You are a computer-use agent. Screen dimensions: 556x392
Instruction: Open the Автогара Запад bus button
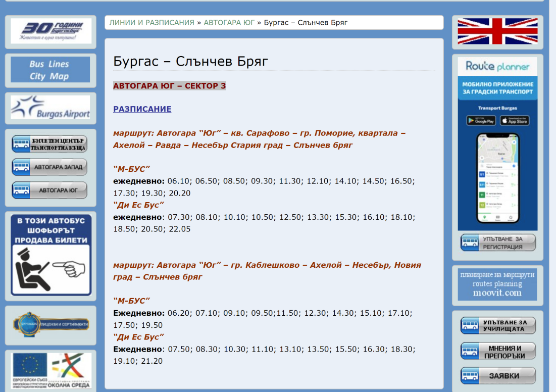point(49,167)
